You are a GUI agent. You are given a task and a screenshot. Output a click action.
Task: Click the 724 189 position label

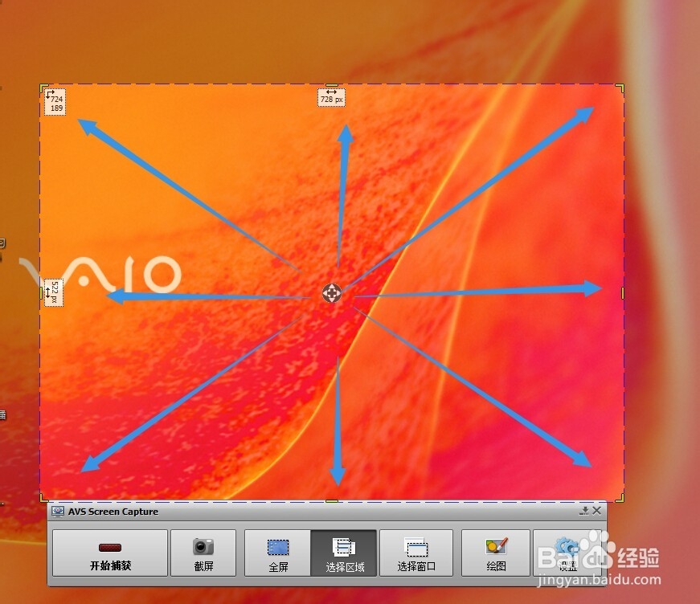pos(55,102)
